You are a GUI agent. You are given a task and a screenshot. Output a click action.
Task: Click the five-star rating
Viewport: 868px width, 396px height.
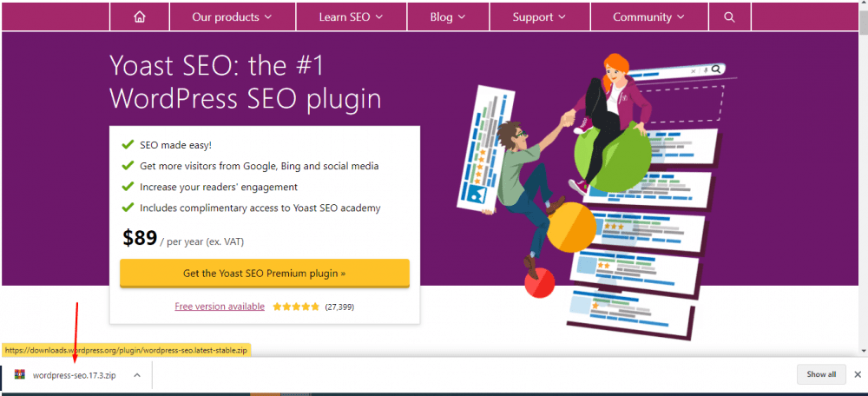296,307
